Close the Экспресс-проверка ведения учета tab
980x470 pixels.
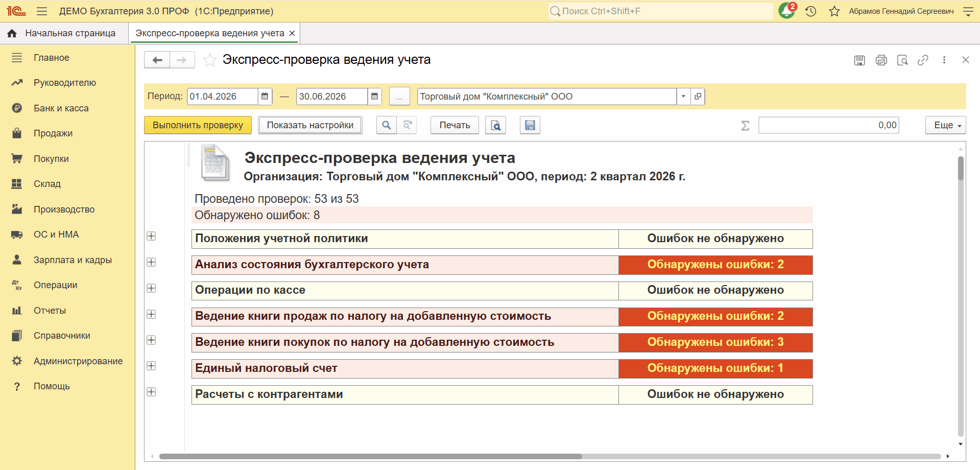tap(292, 33)
